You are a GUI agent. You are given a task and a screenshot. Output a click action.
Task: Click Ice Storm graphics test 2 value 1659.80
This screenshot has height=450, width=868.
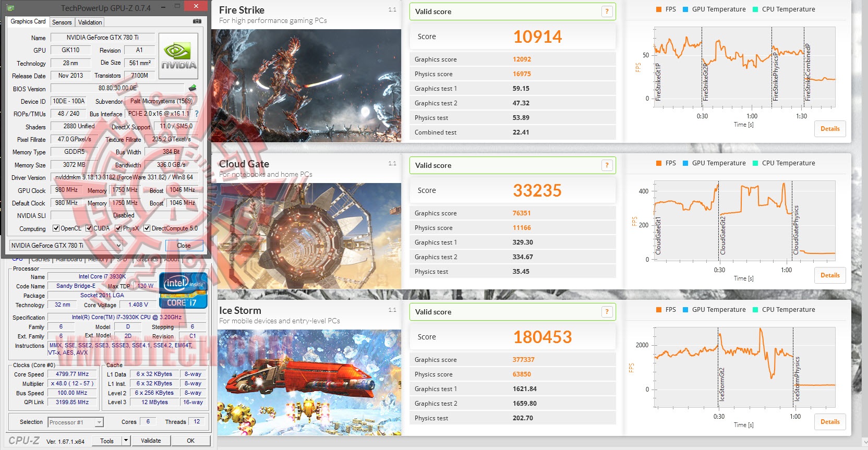point(525,404)
